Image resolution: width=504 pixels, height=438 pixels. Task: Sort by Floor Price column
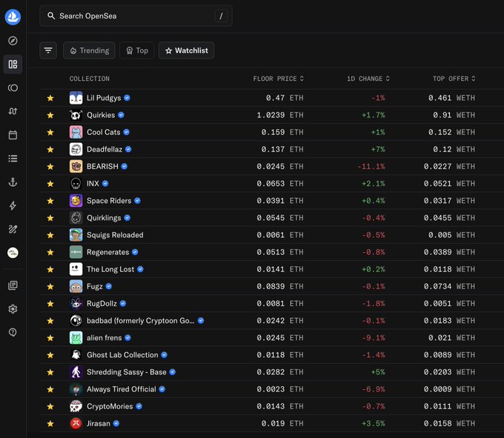click(279, 79)
